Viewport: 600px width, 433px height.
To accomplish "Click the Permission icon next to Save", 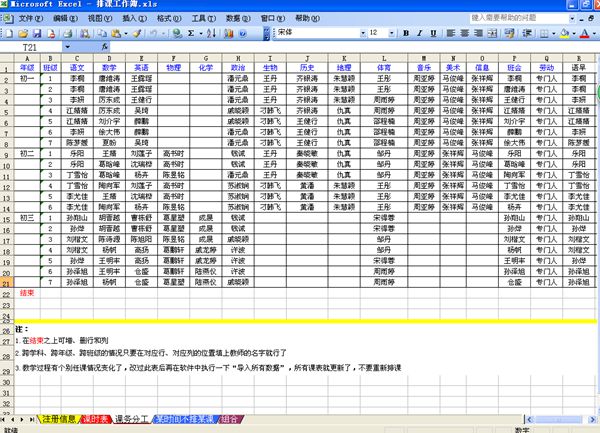I will 51,34.
